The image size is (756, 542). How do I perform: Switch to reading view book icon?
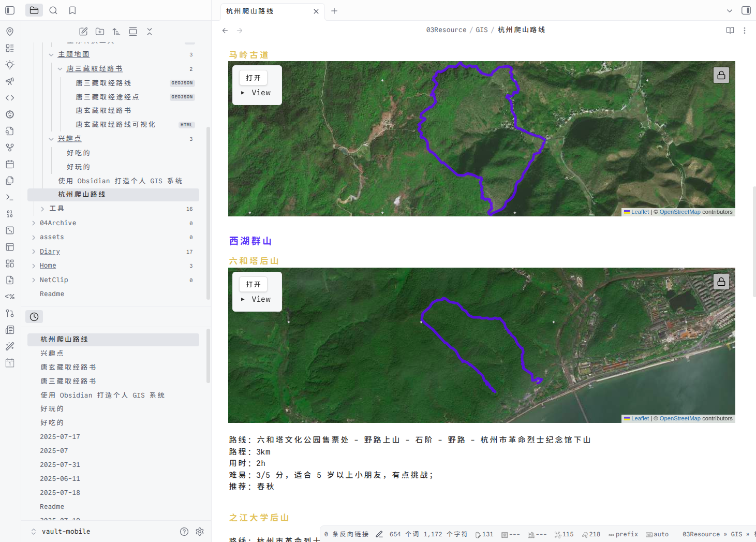730,31
